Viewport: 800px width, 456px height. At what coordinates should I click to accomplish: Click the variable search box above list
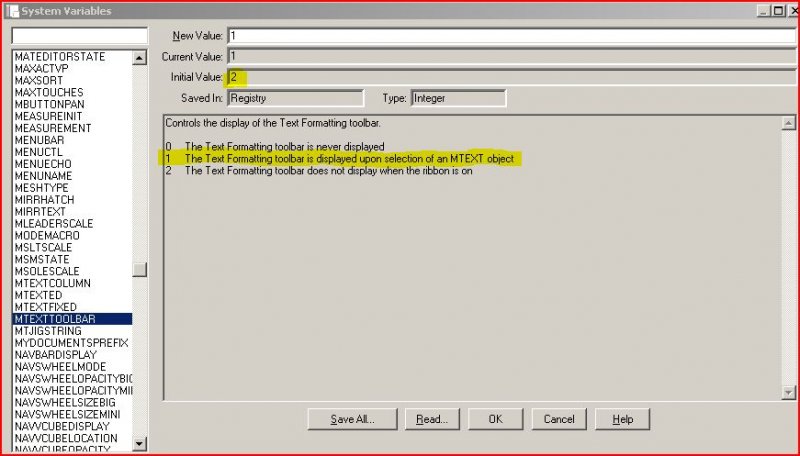[80, 36]
